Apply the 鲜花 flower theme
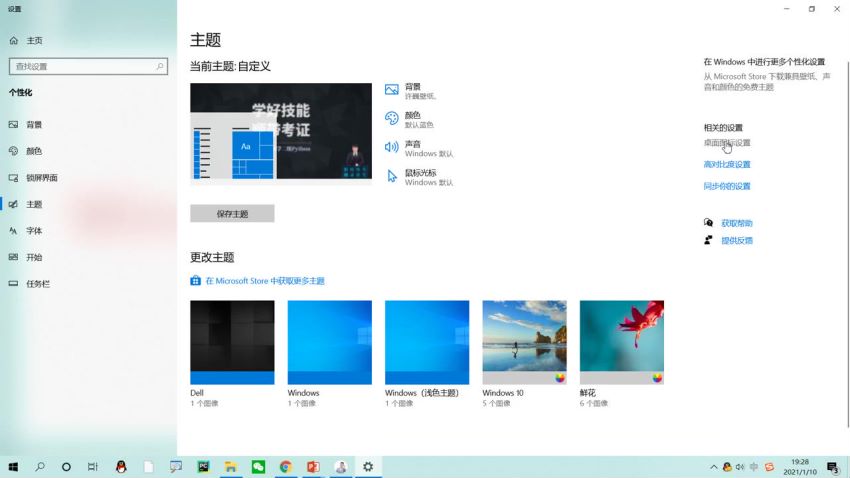Image resolution: width=850 pixels, height=478 pixels. click(x=622, y=343)
